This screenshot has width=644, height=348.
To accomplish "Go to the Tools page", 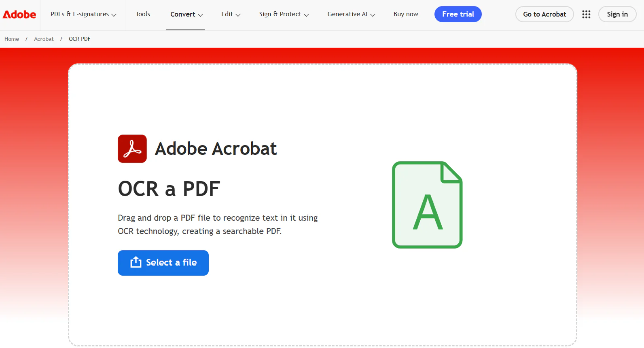I will click(143, 14).
